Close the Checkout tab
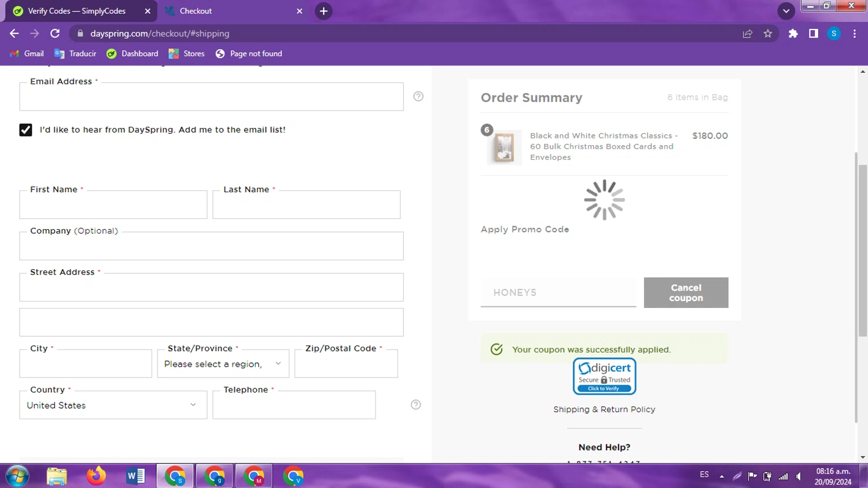The height and width of the screenshot is (488, 868). pos(299,11)
